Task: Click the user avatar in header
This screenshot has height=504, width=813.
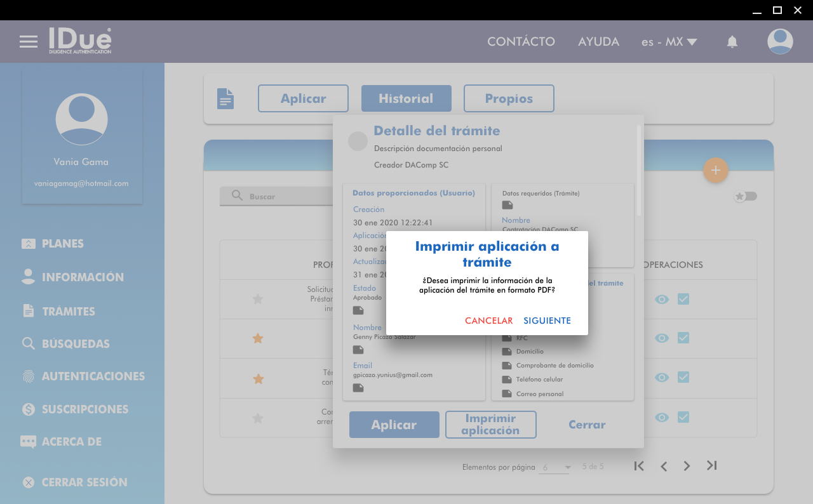Action: tap(779, 42)
